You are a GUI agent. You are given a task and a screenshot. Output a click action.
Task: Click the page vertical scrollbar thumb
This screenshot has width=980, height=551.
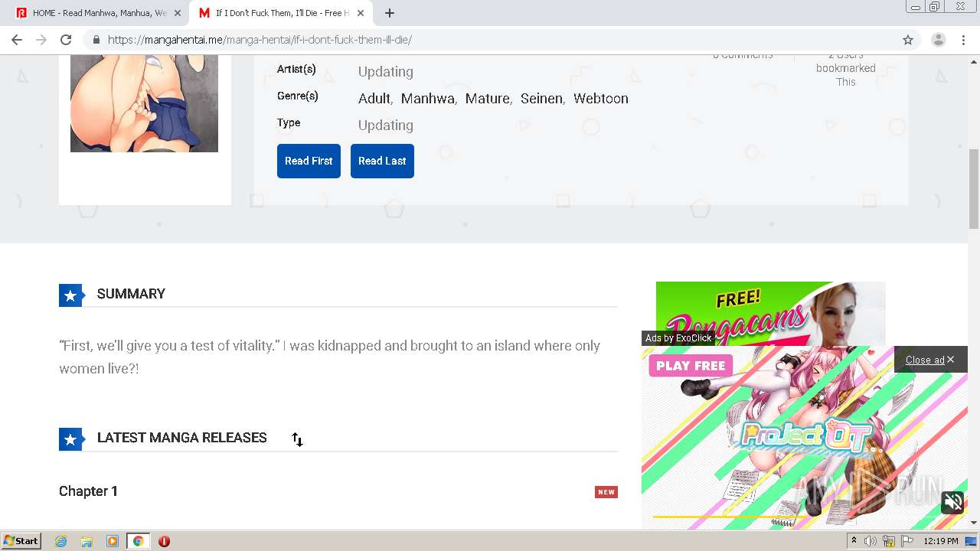(x=974, y=188)
